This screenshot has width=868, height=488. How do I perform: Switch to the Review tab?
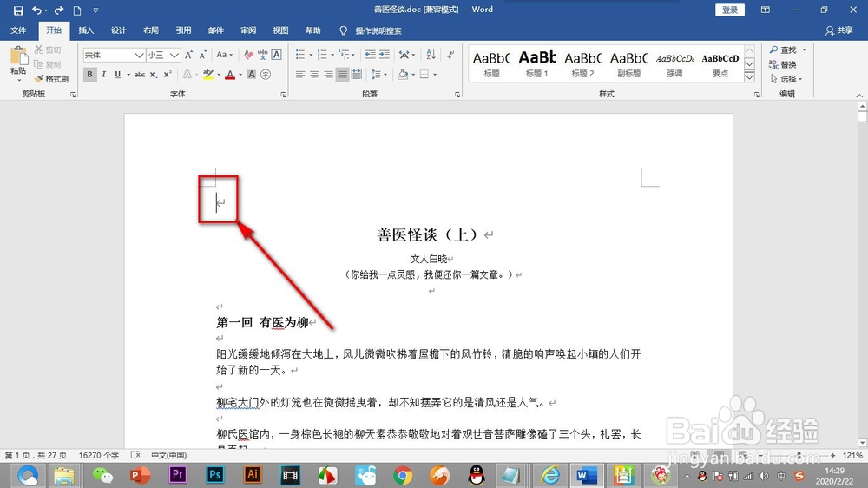click(x=248, y=30)
